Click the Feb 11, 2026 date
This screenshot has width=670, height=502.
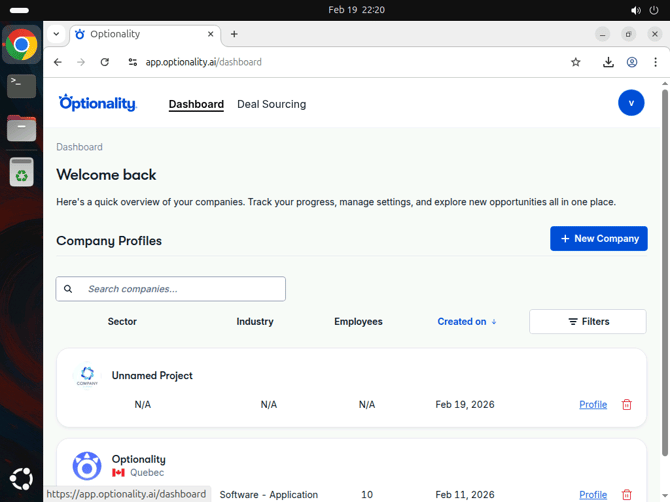click(465, 494)
